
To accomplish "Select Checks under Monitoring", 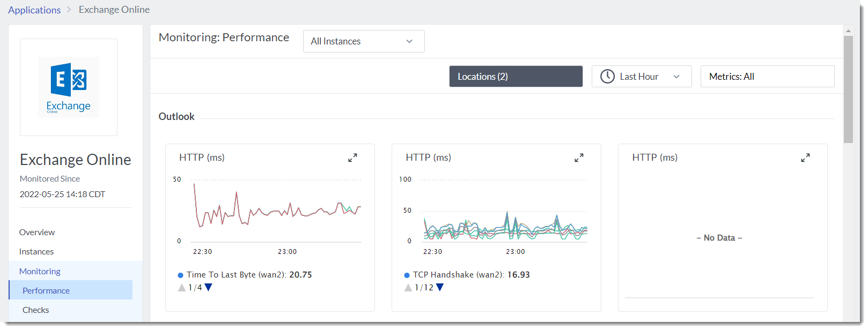I will tap(36, 310).
